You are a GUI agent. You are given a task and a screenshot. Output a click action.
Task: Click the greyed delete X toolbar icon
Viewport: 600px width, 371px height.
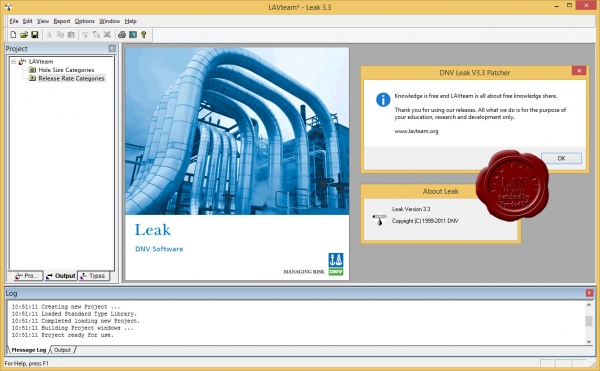[107, 35]
